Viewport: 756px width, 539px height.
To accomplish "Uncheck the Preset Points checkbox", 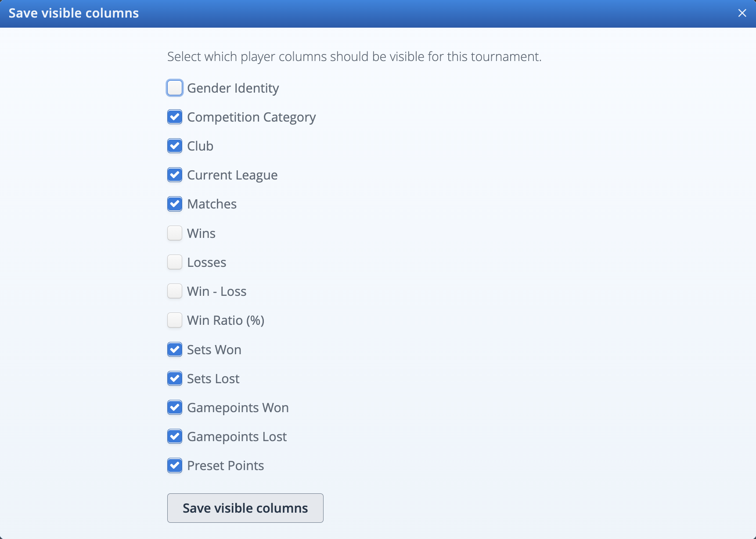I will pos(175,465).
